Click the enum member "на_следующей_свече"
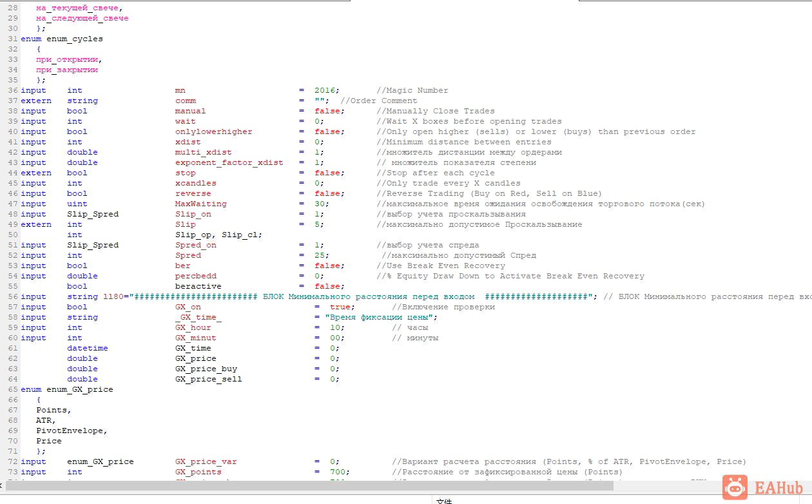The width and height of the screenshot is (812, 504). pyautogui.click(x=82, y=18)
